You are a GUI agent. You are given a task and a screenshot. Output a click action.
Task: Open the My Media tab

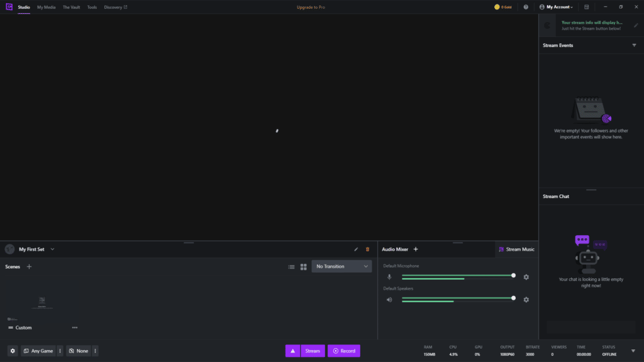46,7
